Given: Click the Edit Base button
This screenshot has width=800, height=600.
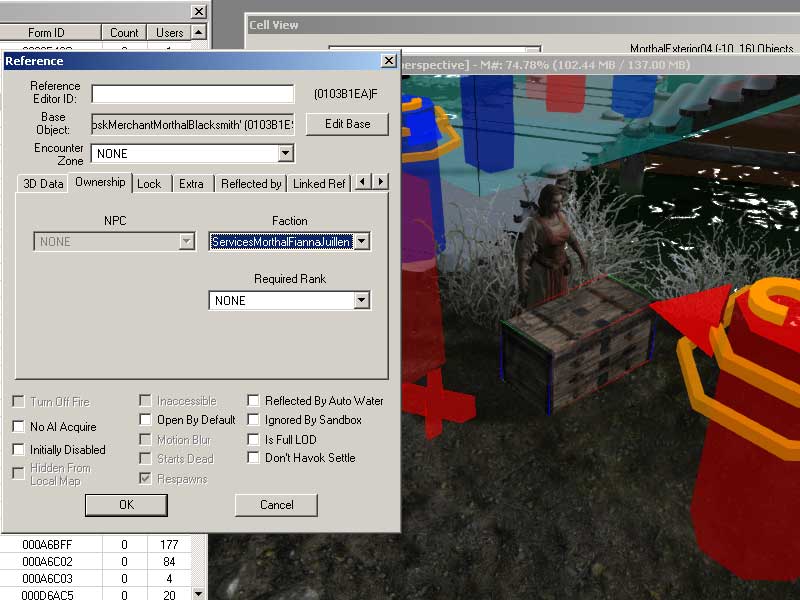Looking at the screenshot, I should (x=347, y=124).
